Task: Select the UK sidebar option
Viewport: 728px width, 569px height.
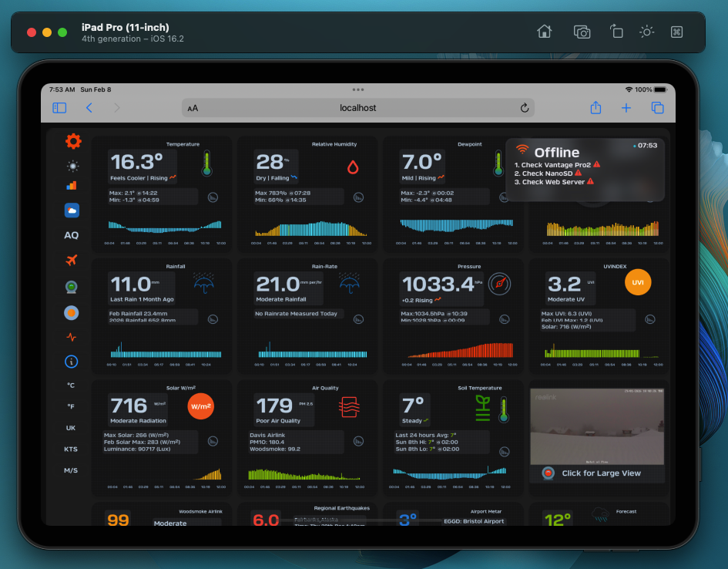Action: [x=71, y=428]
